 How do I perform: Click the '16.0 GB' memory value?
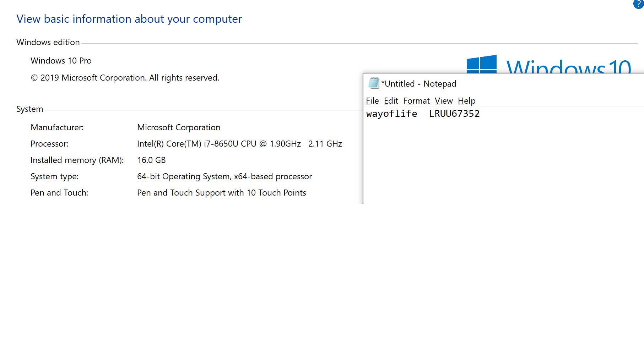coord(151,160)
